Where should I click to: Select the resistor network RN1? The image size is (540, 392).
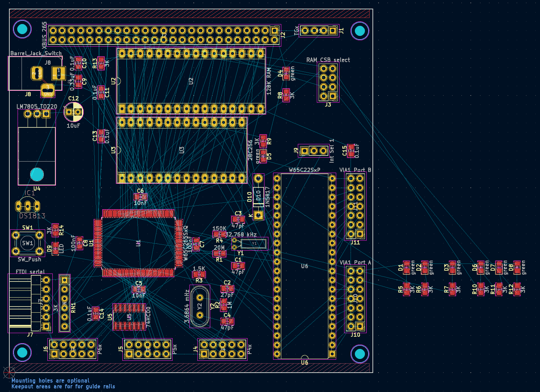tap(65, 303)
